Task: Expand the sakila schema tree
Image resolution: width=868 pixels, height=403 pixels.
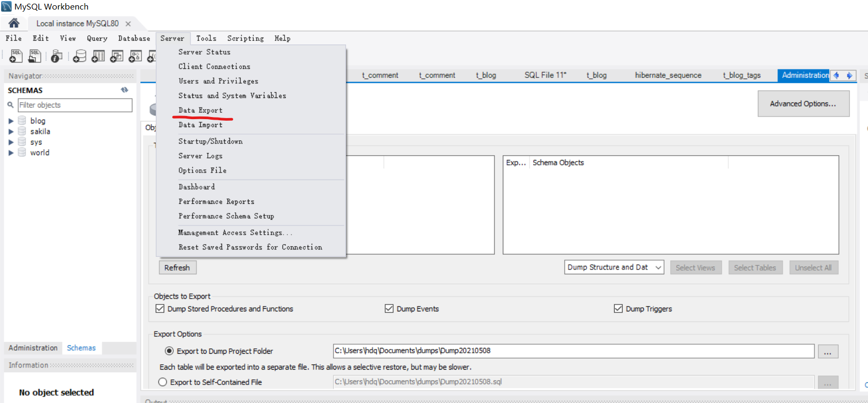Action: point(11,131)
